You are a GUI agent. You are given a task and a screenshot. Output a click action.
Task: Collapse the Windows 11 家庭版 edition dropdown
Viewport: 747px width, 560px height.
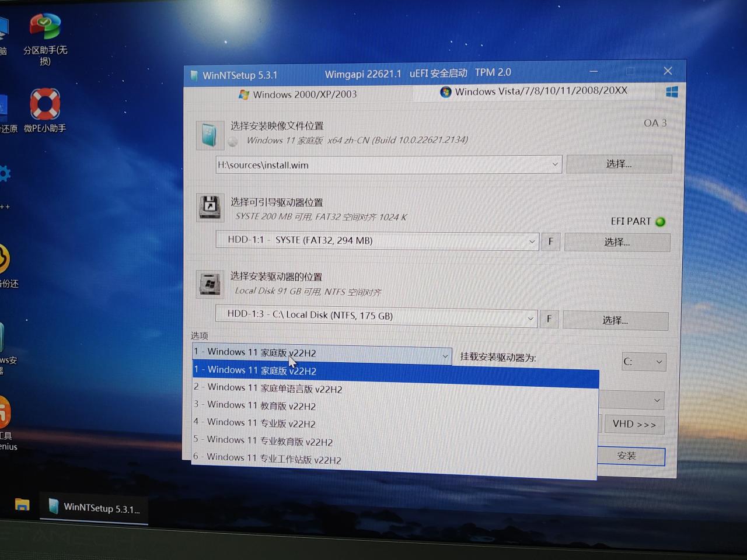(445, 355)
